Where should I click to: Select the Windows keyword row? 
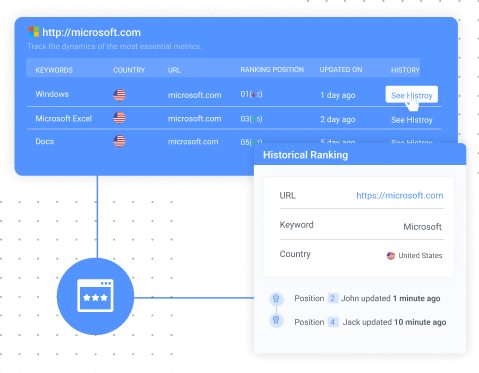click(x=234, y=95)
